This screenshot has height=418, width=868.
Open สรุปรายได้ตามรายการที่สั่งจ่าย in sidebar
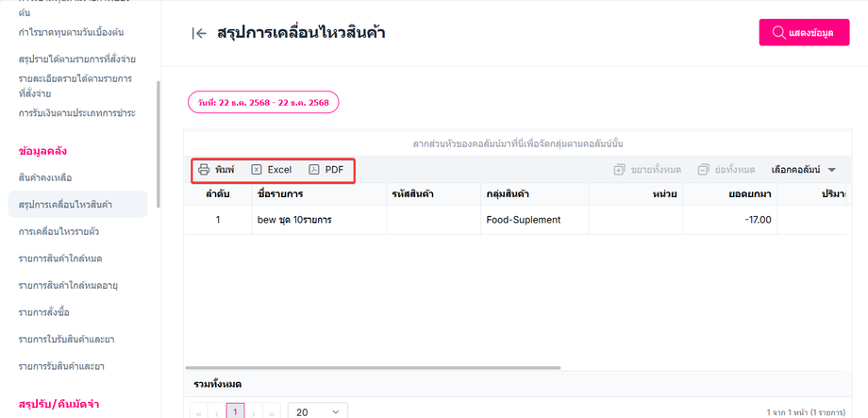77,59
